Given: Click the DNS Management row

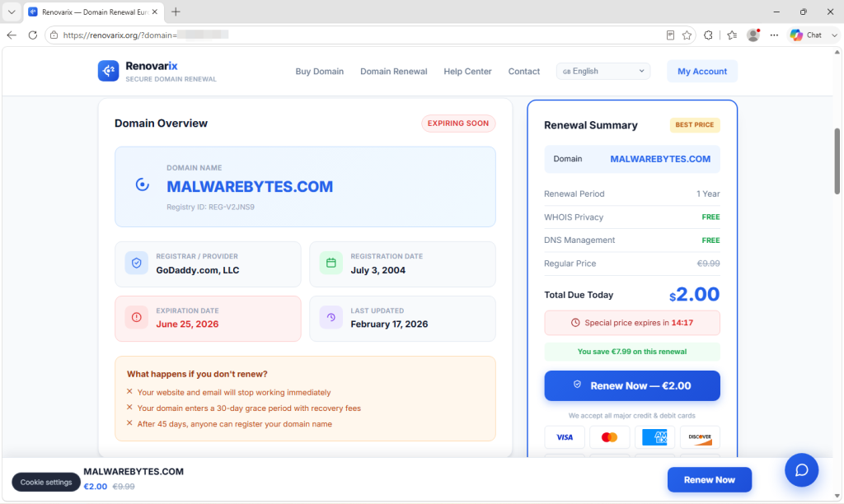Looking at the screenshot, I should pos(632,240).
